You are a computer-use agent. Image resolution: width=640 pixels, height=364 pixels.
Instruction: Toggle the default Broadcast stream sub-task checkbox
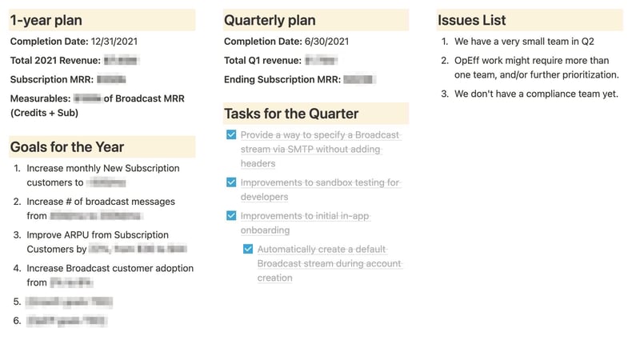point(248,250)
